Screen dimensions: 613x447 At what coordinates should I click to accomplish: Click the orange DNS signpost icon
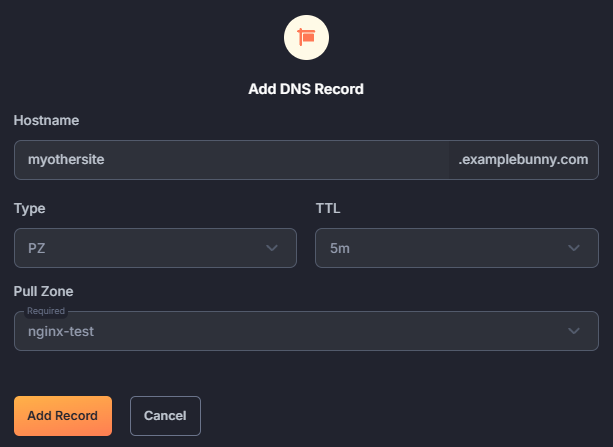(306, 38)
